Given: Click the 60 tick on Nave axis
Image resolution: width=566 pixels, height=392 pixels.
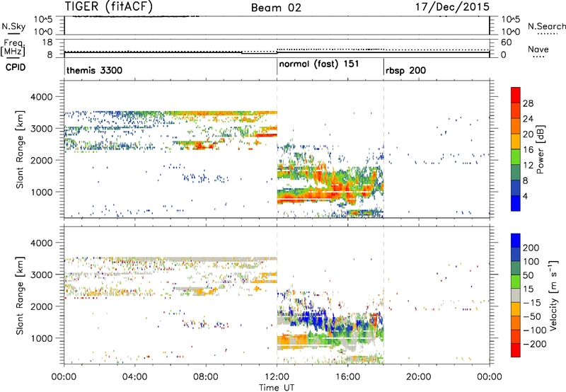Looking at the screenshot, I should (506, 42).
